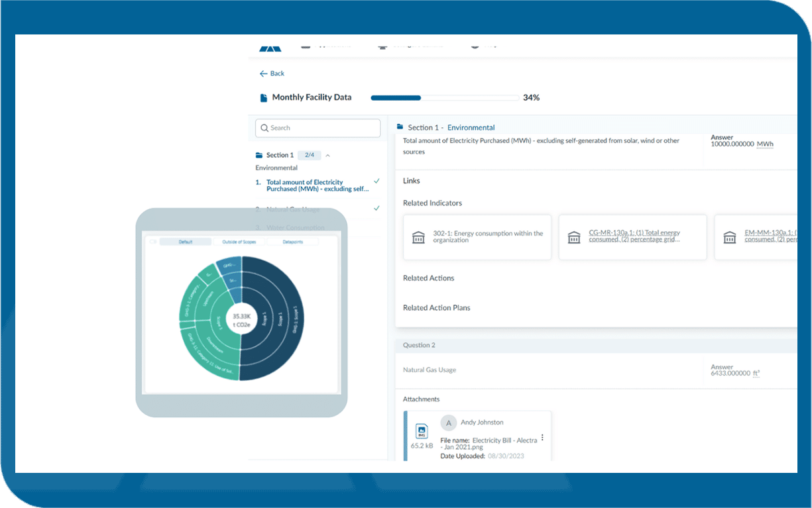Switch to the Outside of Scopes tab
Viewport: 812px width, 508px height.
coord(239,242)
